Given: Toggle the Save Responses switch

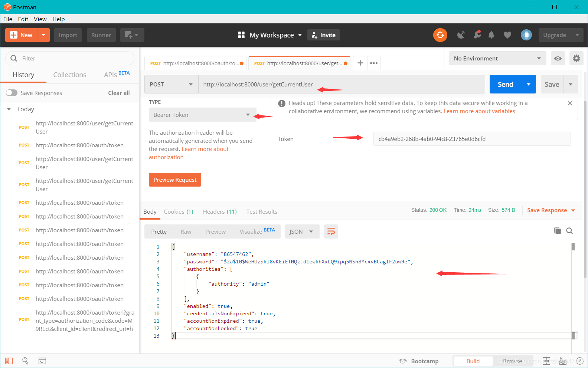Looking at the screenshot, I should click(x=12, y=93).
